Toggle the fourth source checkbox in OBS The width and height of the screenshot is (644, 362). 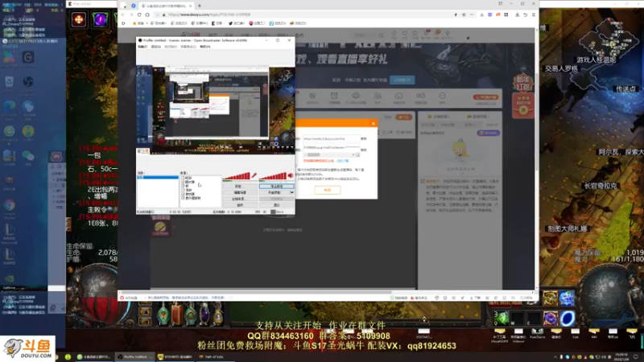tap(183, 190)
